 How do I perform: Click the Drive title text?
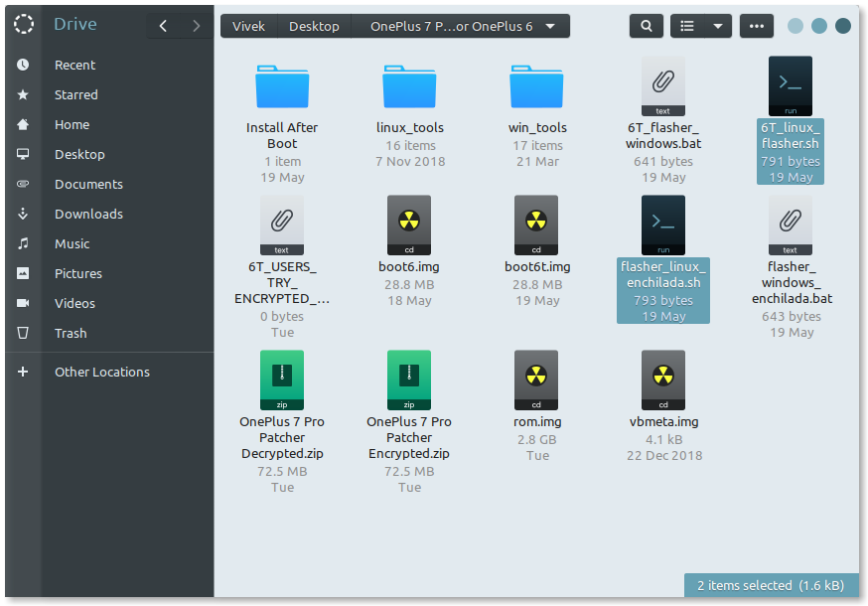pyautogui.click(x=75, y=25)
